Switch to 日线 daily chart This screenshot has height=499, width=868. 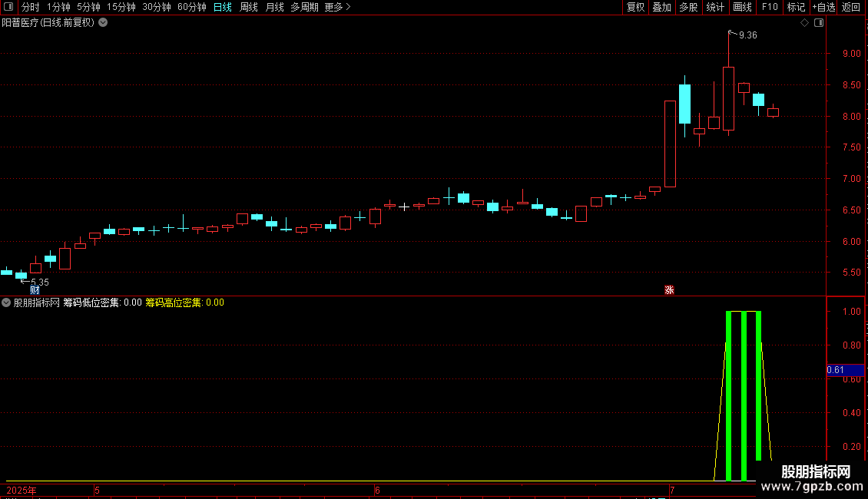(x=223, y=7)
